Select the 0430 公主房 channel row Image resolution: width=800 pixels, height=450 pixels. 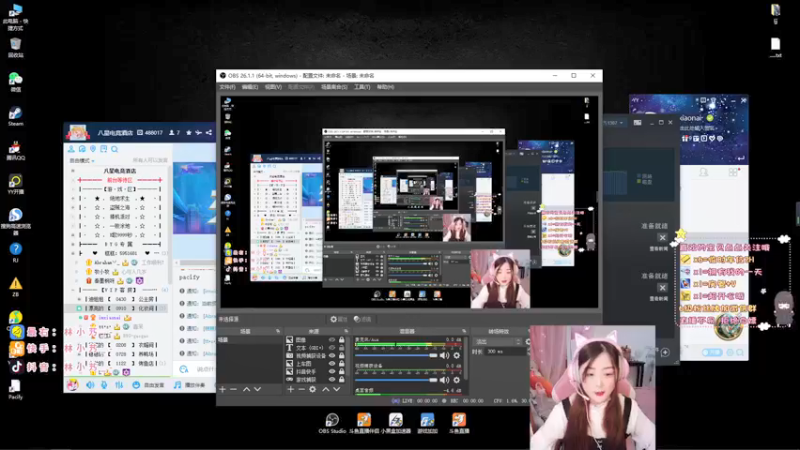[x=120, y=299]
